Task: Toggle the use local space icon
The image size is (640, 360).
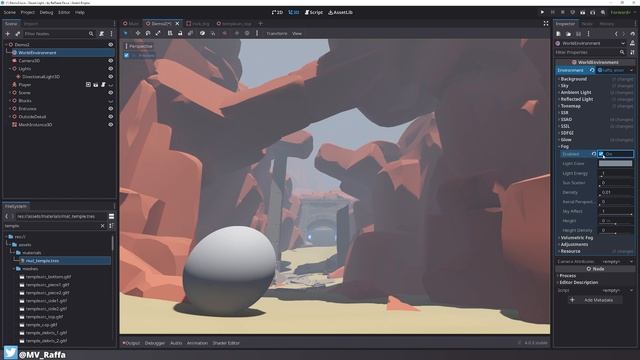Action: 202,33
